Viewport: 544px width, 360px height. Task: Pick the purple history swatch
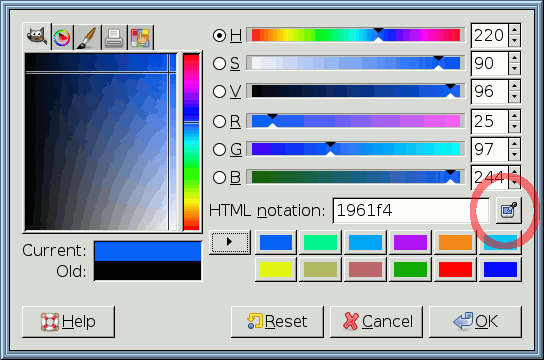coord(410,242)
